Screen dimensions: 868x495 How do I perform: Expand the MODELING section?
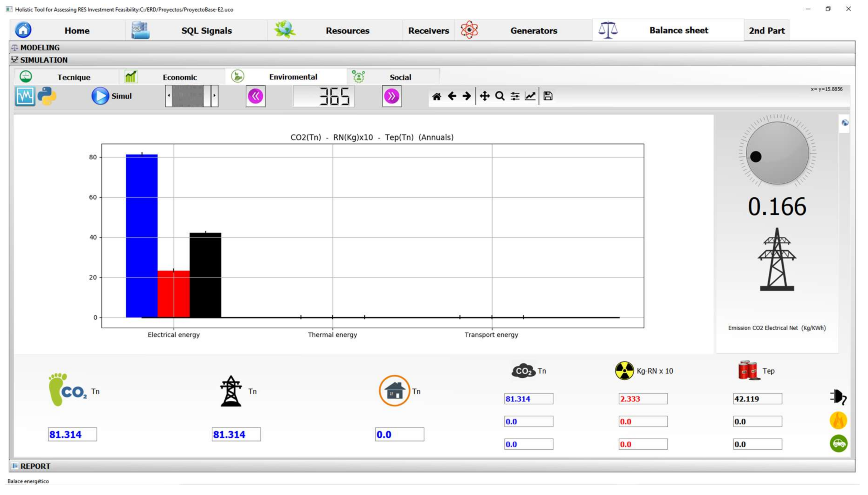(x=40, y=48)
